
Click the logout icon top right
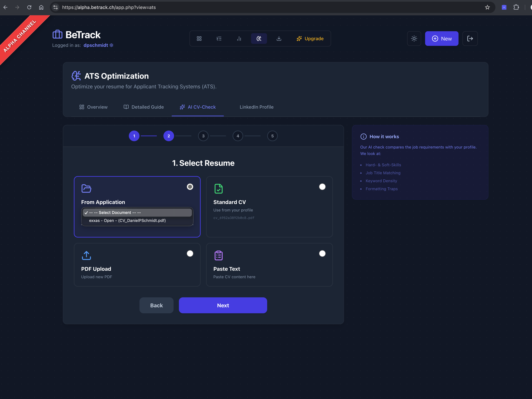click(470, 39)
